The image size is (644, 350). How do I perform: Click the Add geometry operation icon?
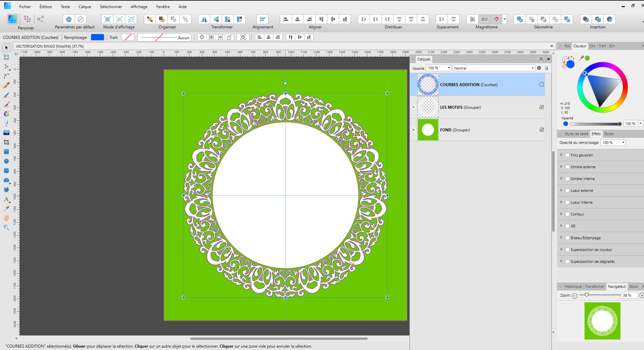520,19
